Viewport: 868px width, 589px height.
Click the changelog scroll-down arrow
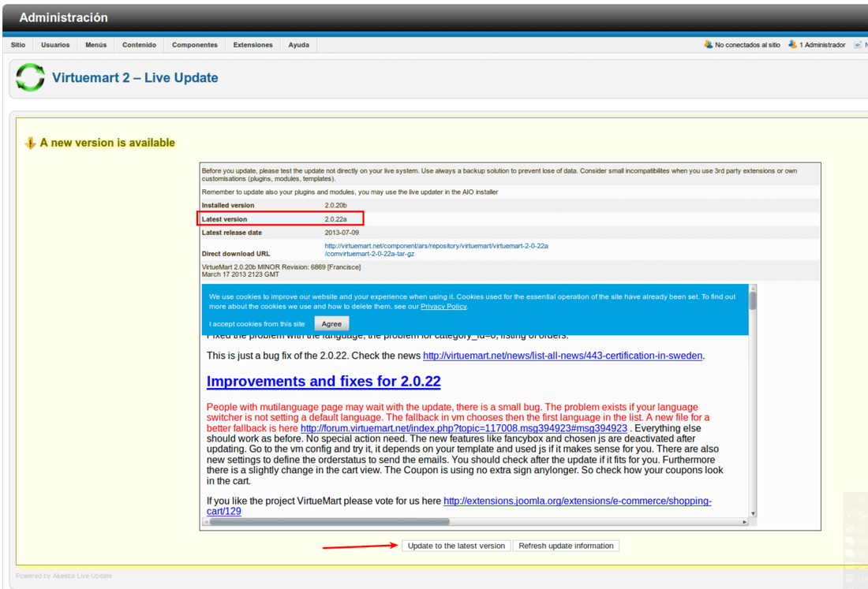pos(753,514)
